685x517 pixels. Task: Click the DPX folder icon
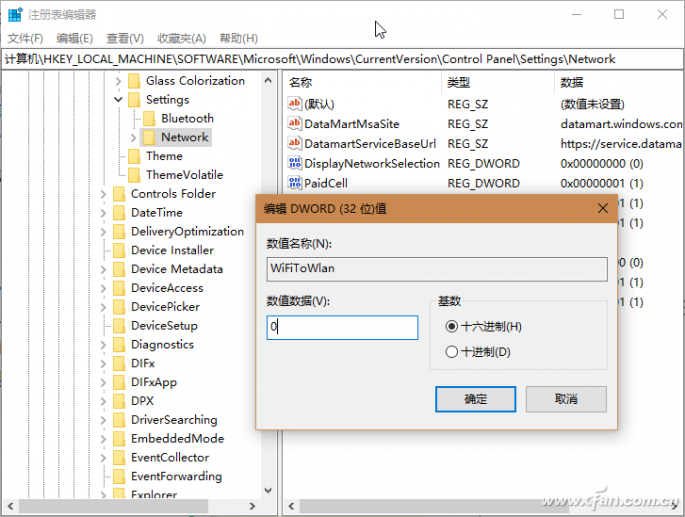[119, 401]
